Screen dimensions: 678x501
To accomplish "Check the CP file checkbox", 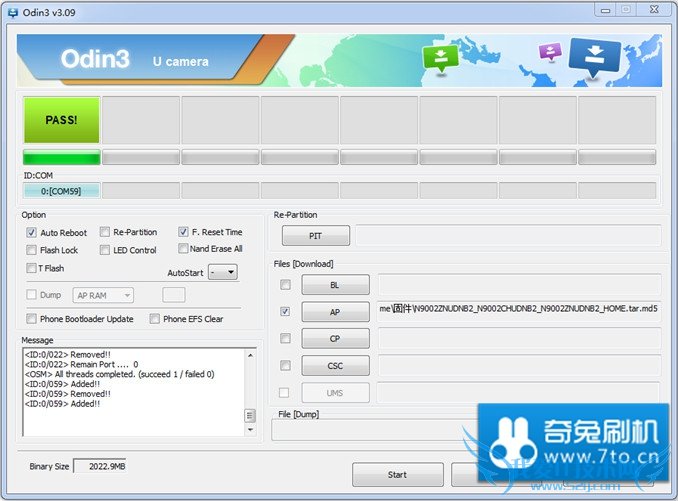I will tap(285, 338).
